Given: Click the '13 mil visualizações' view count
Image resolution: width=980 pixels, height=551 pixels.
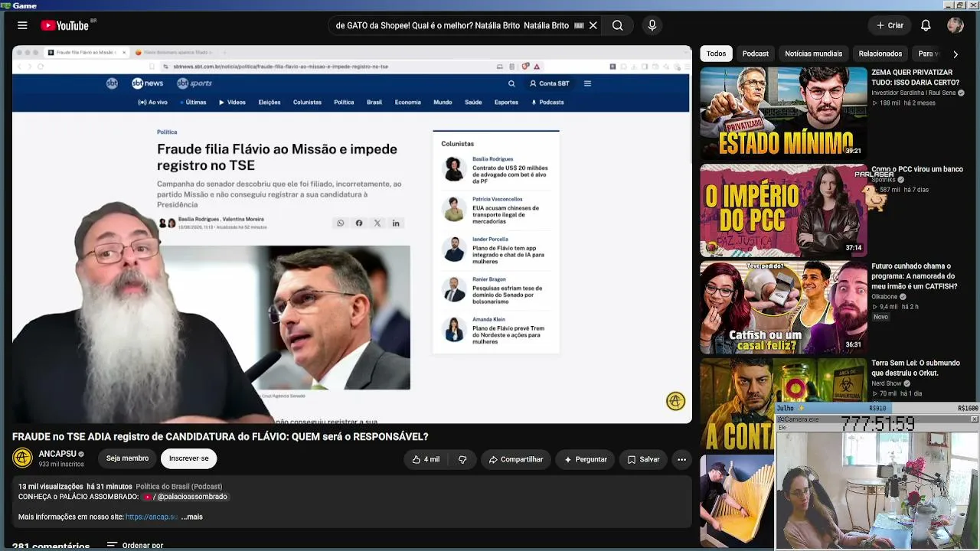Looking at the screenshot, I should point(51,487).
